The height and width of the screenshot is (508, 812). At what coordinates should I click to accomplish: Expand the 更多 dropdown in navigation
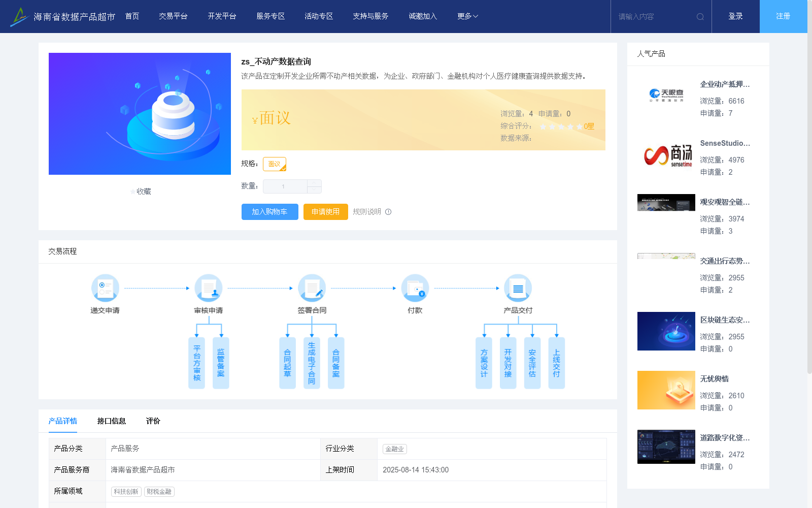tap(467, 16)
